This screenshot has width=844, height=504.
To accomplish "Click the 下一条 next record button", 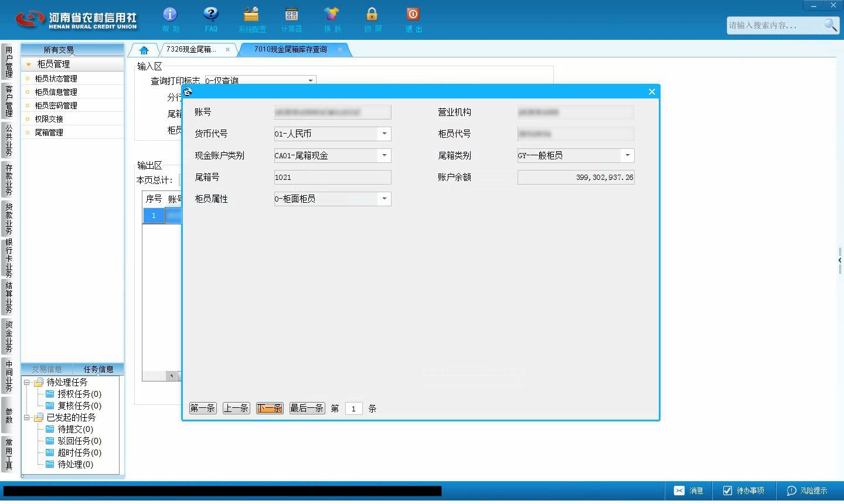I will click(x=270, y=408).
